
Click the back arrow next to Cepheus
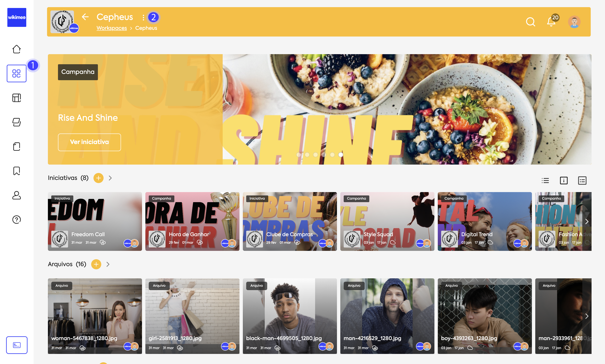(85, 17)
